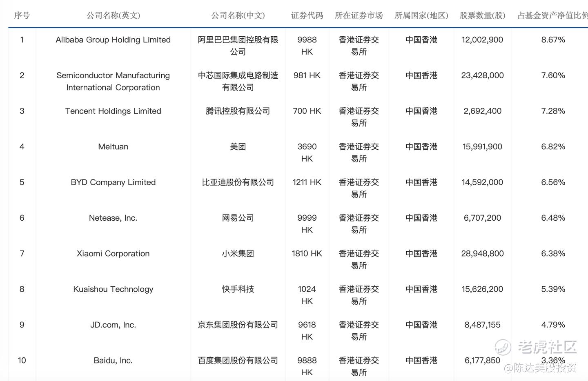Click the 公司名称(英文) column header
Screen dimensions: 588x381
113,16
